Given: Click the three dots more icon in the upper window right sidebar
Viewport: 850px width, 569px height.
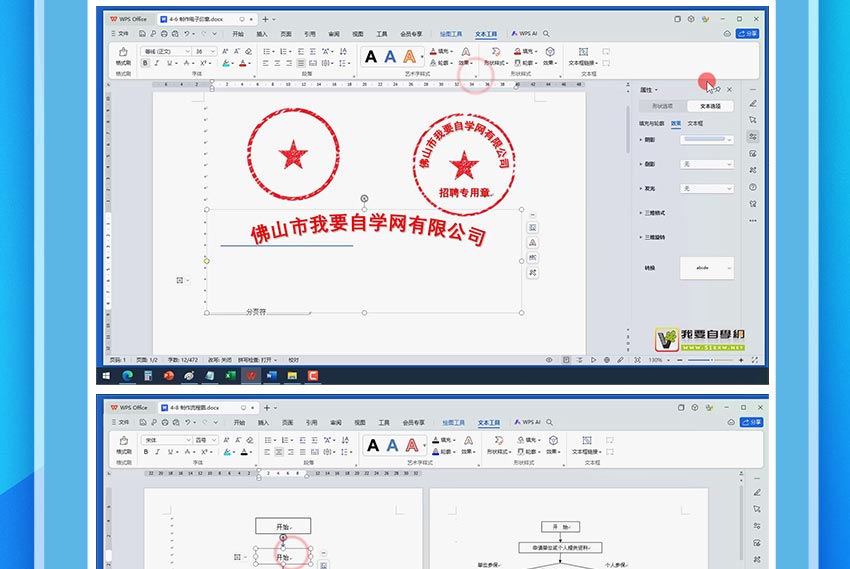Looking at the screenshot, I should (753, 221).
